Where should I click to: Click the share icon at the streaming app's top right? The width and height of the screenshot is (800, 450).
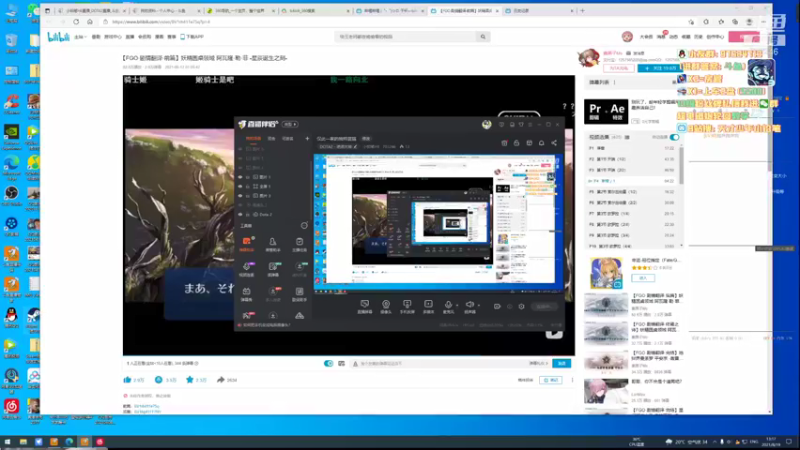(554, 143)
